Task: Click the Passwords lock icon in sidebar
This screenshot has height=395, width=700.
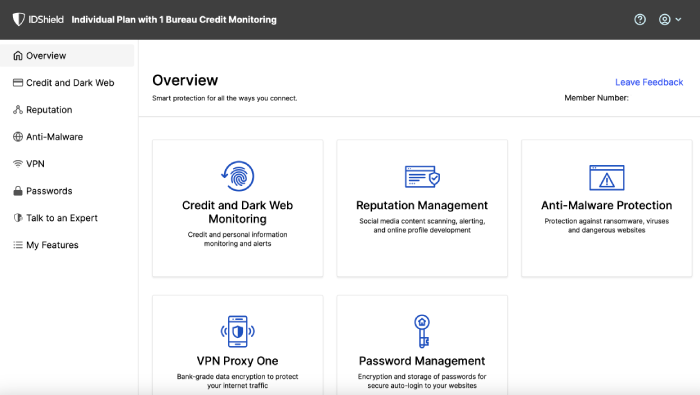Action: (18, 191)
